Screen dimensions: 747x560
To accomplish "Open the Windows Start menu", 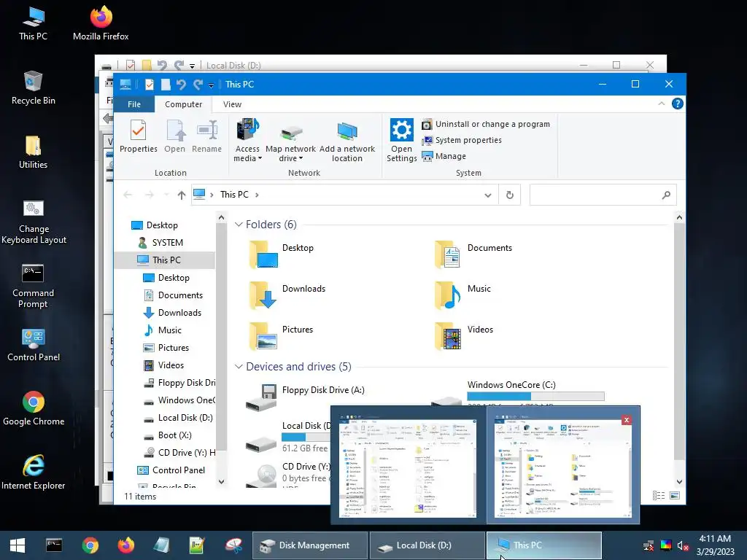I will click(18, 545).
